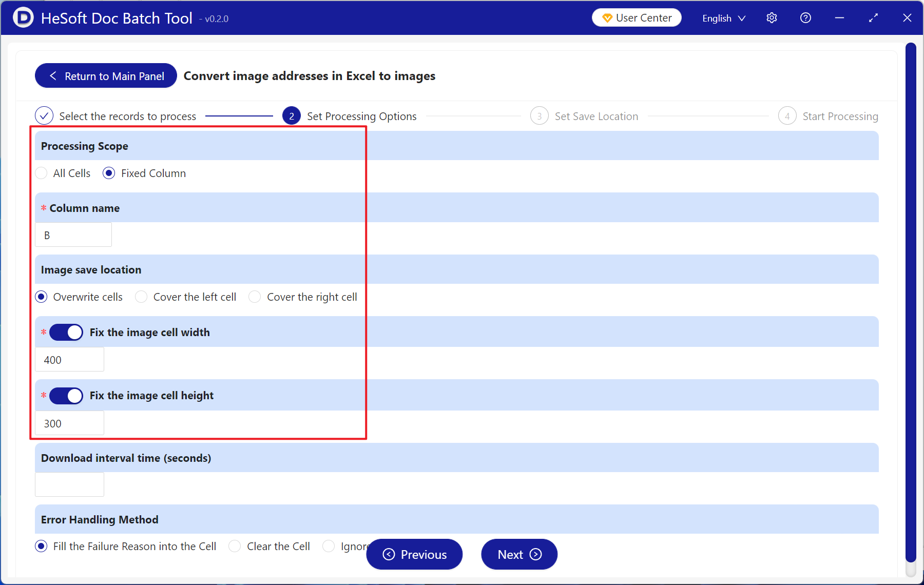Click the Processing Scope heading
This screenshot has height=585, width=924.
click(x=85, y=146)
